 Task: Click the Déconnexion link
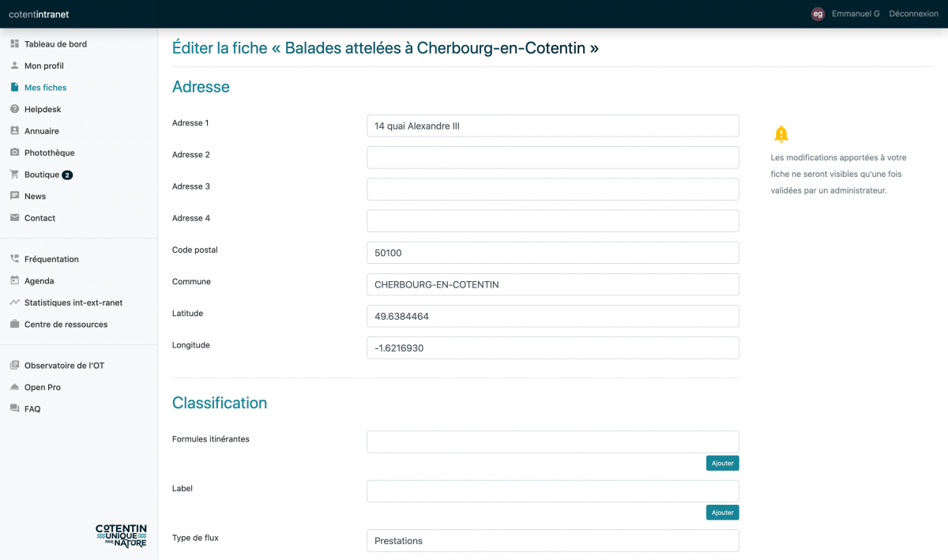point(913,13)
